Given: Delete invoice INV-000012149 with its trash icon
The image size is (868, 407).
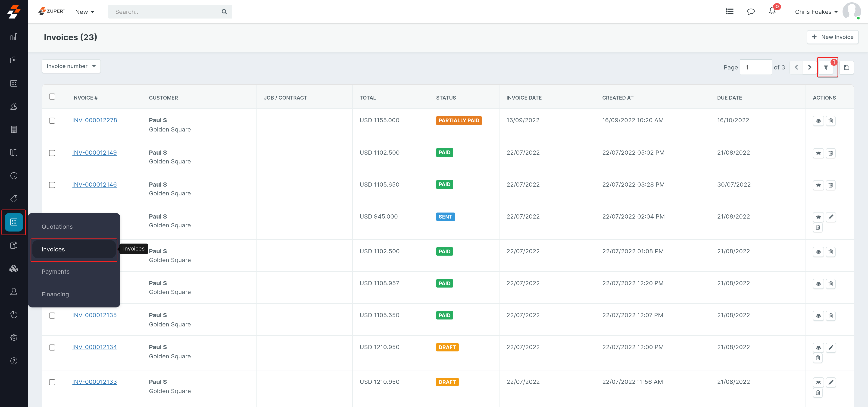Looking at the screenshot, I should (831, 153).
